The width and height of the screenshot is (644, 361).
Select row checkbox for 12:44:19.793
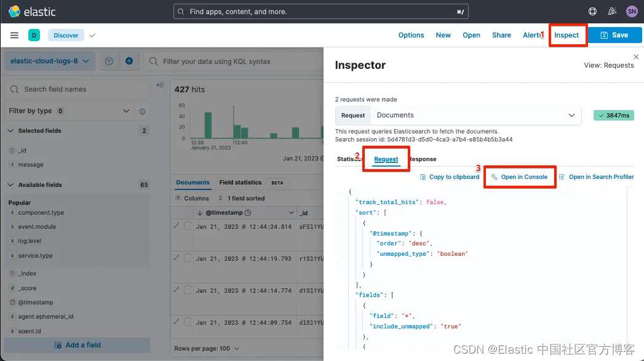click(x=188, y=258)
